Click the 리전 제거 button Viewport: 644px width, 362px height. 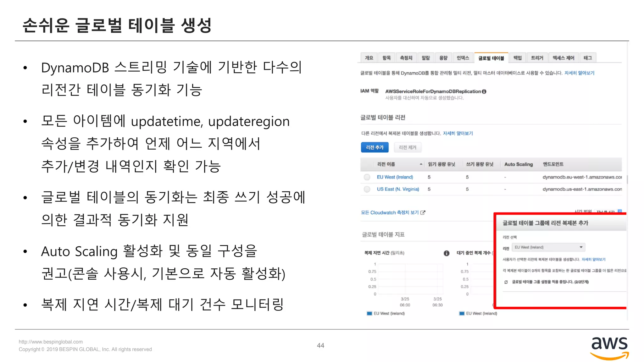(408, 147)
